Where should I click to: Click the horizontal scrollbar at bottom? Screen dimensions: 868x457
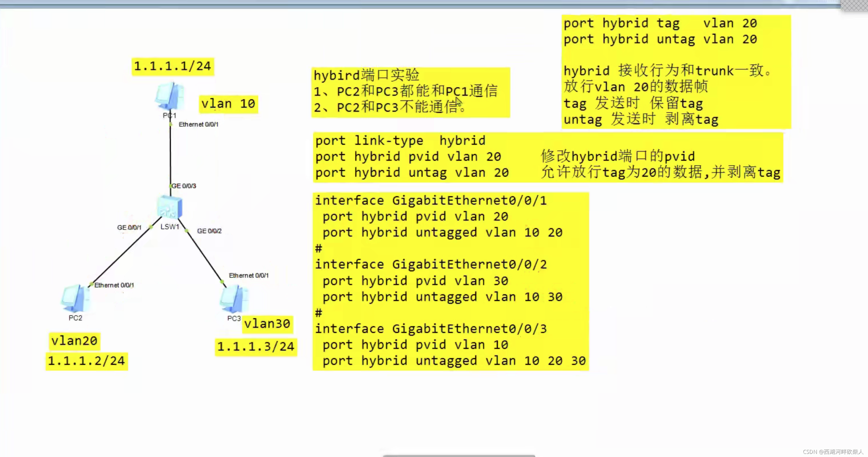459,455
